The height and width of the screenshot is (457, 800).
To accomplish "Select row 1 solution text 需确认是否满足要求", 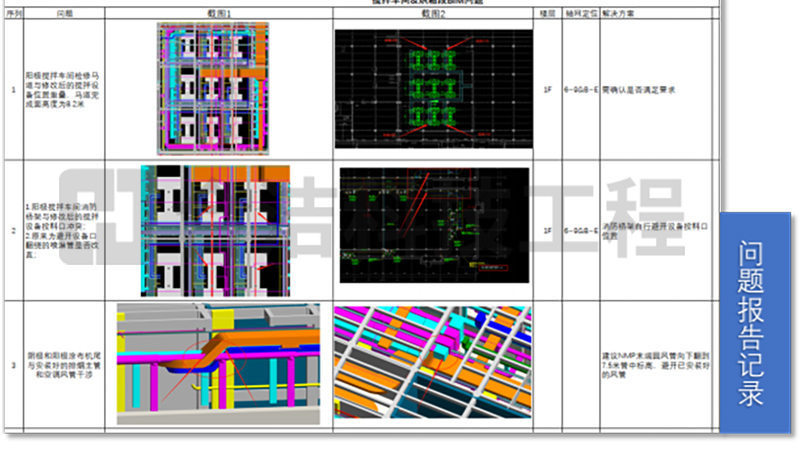I will pyautogui.click(x=640, y=89).
